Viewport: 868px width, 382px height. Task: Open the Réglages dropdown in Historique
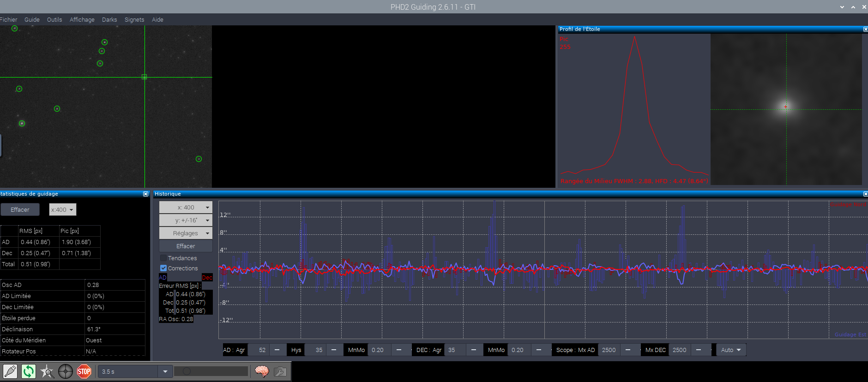point(186,233)
